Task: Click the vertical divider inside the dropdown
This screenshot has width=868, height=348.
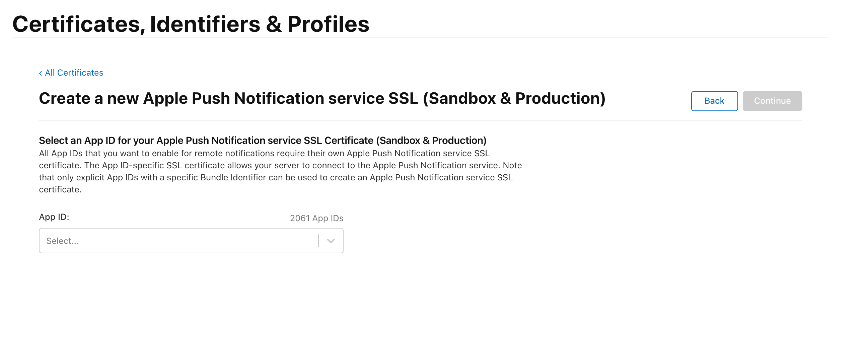Action: tap(318, 241)
